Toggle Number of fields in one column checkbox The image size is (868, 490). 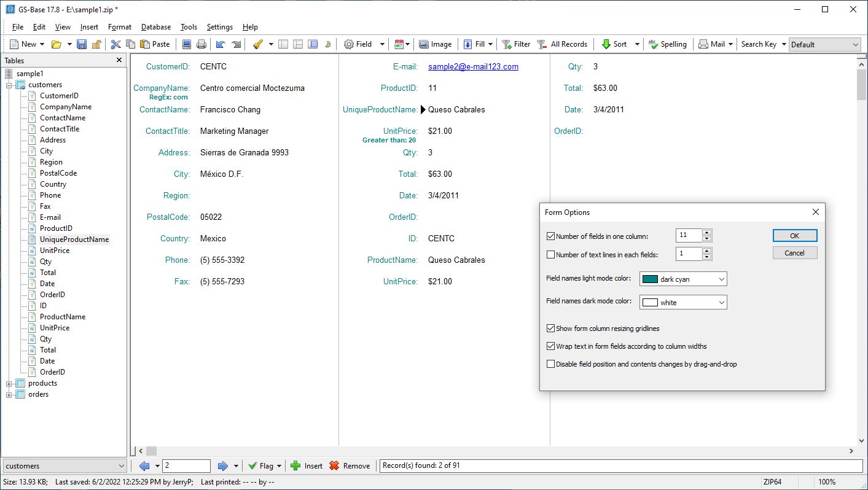(550, 236)
